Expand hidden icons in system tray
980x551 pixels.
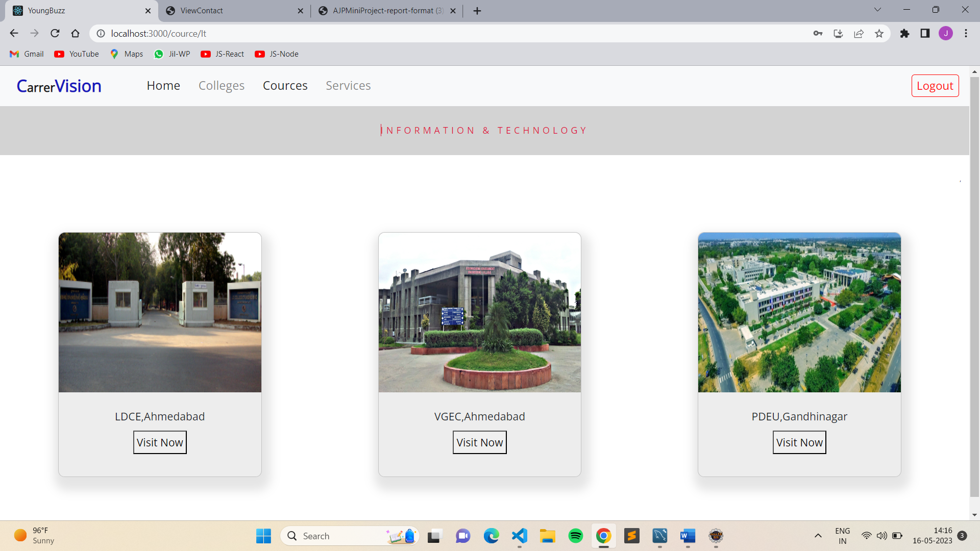tap(818, 536)
